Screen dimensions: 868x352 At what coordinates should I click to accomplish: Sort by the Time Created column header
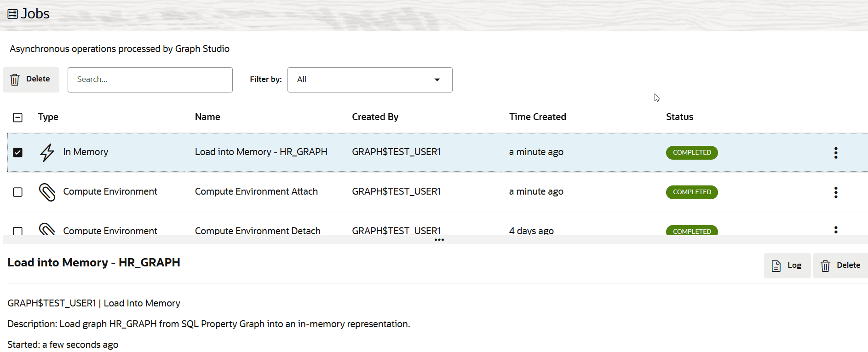pyautogui.click(x=537, y=117)
